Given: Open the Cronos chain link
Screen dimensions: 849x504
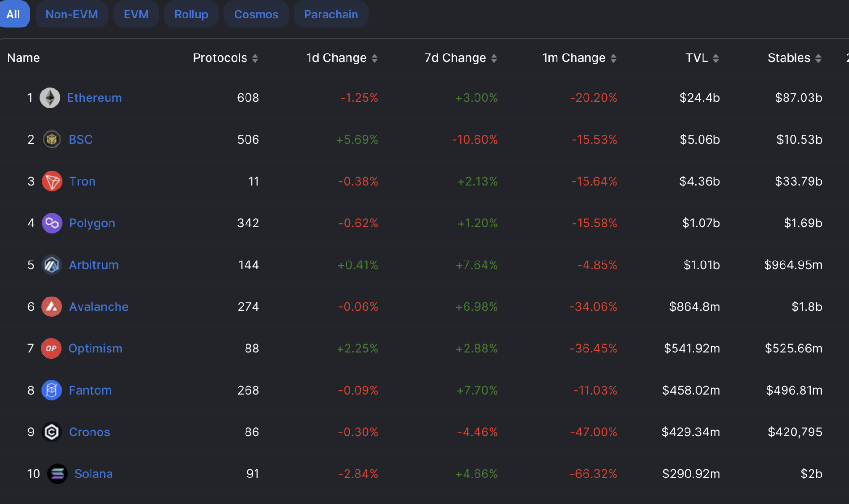Looking at the screenshot, I should [x=89, y=432].
